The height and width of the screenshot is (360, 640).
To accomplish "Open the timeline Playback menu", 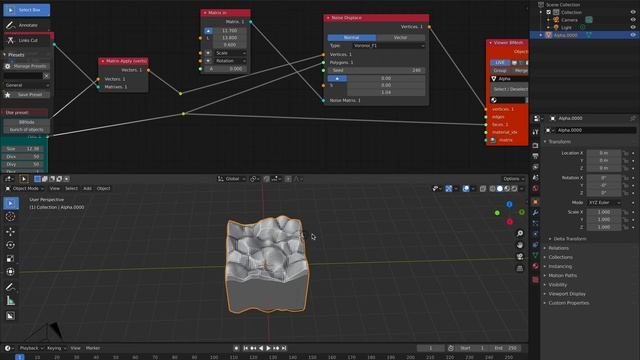I will click(31, 348).
